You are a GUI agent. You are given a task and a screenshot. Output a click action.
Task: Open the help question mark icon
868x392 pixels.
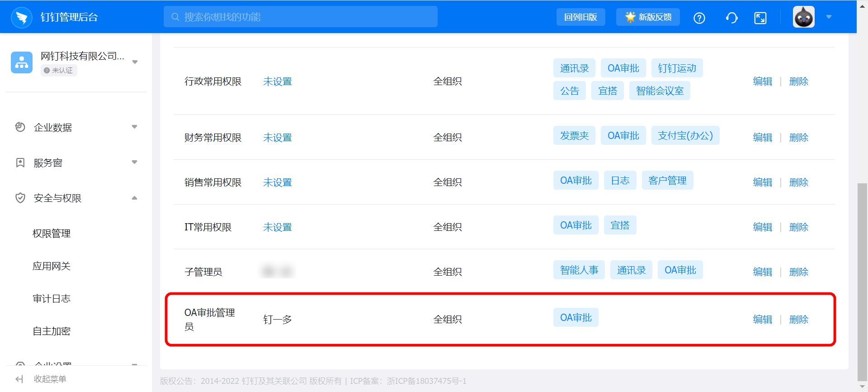(699, 18)
